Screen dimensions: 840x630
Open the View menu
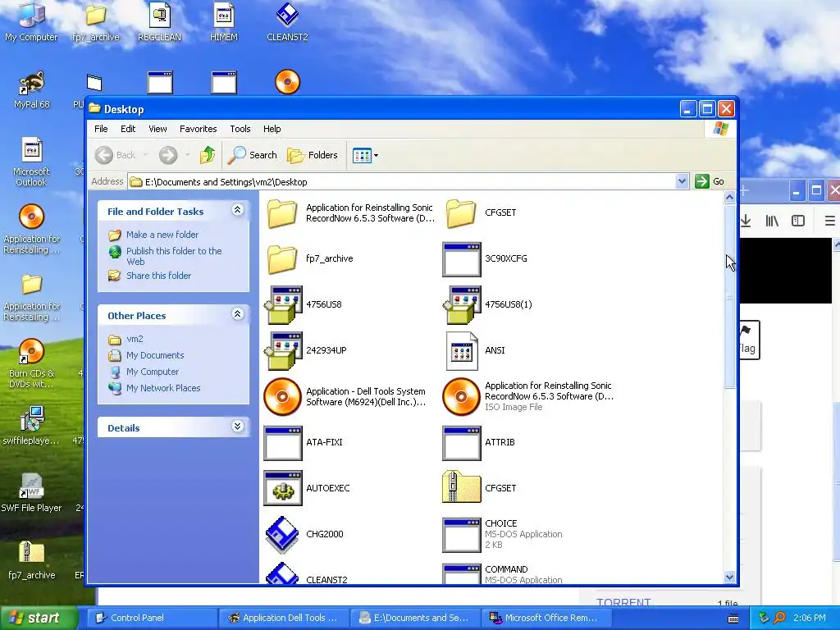(x=157, y=129)
